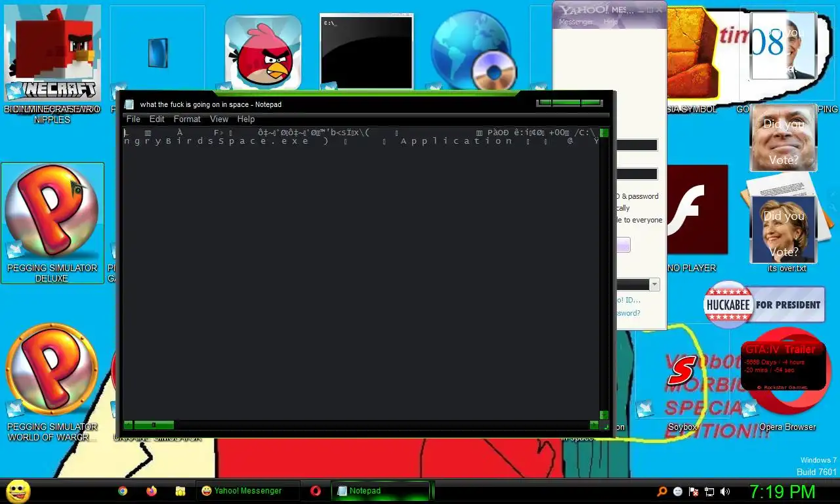840x504 pixels.
Task: Open the network tray icon
Action: (709, 491)
